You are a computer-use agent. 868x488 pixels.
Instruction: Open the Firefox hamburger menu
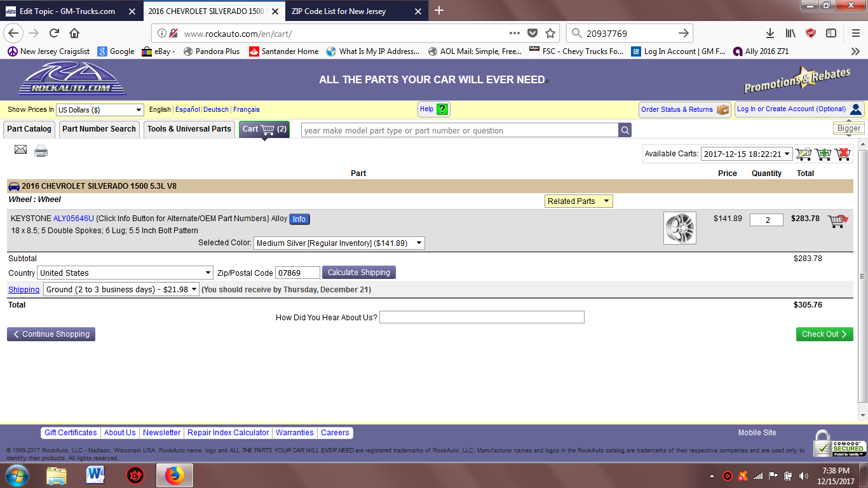[856, 33]
